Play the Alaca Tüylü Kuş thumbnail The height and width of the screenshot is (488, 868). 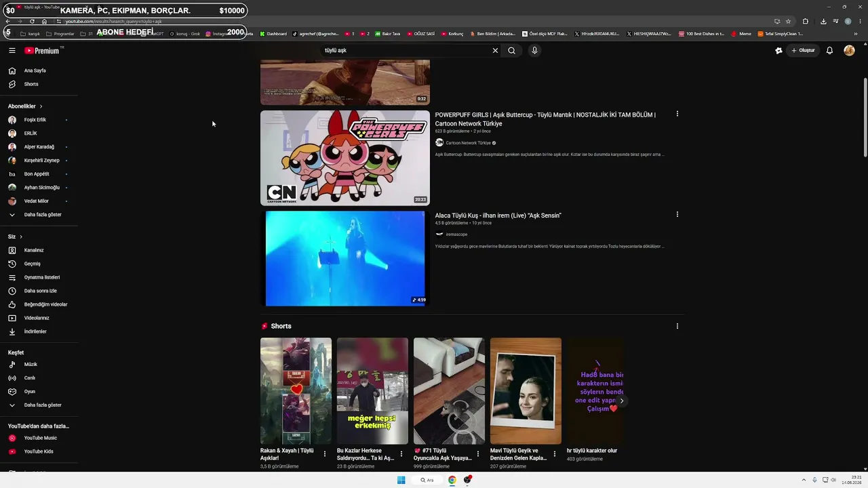345,258
